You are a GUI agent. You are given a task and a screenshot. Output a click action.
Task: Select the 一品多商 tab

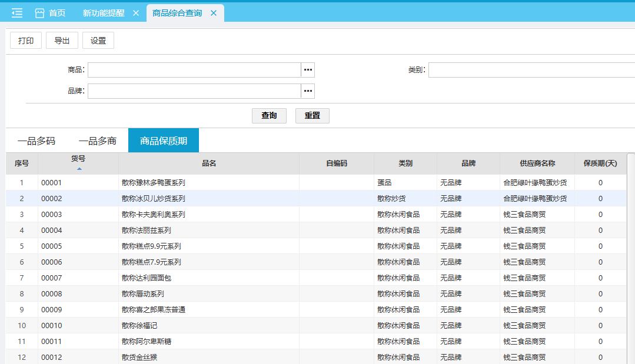click(98, 141)
